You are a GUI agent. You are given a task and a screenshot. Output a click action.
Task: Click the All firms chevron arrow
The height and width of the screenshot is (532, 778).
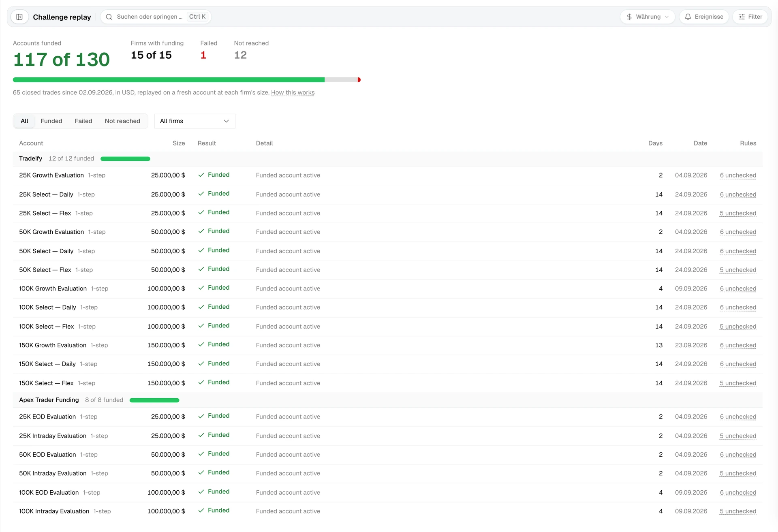pos(226,121)
